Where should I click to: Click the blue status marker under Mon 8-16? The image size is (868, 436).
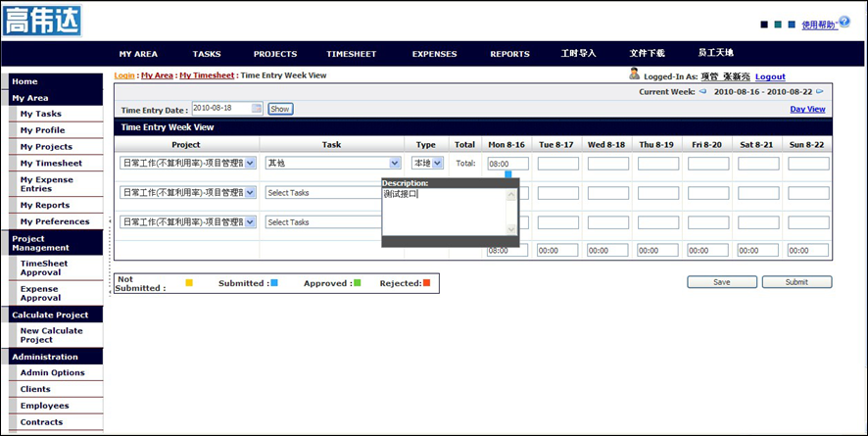click(507, 174)
